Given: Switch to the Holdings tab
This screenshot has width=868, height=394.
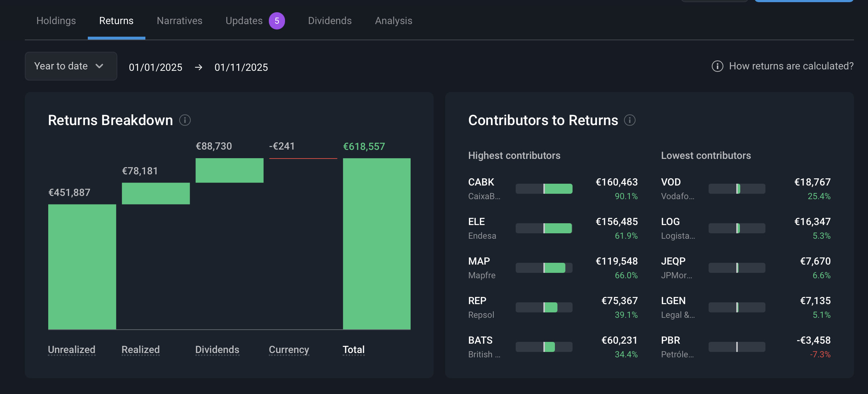Looking at the screenshot, I should click(56, 21).
